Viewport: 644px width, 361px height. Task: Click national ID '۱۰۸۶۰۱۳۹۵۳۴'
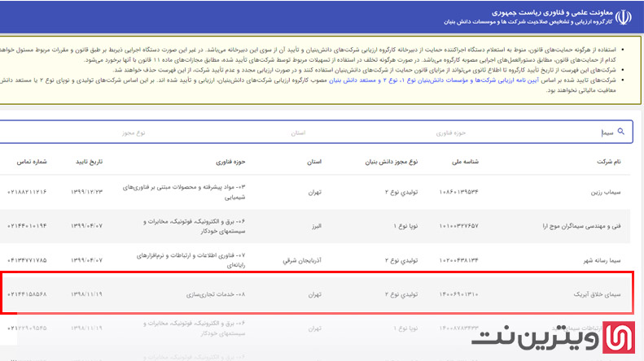tap(458, 192)
